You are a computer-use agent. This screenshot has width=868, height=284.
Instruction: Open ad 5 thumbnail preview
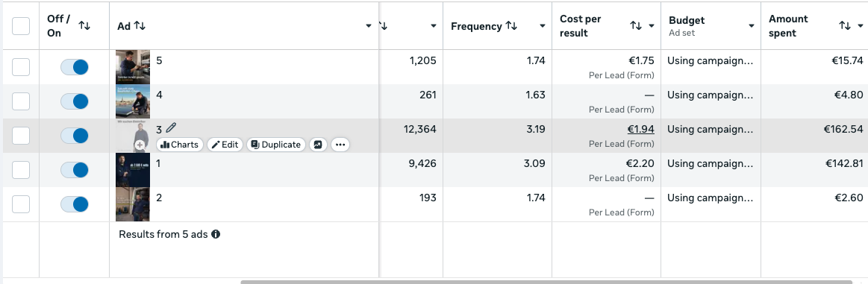click(133, 67)
